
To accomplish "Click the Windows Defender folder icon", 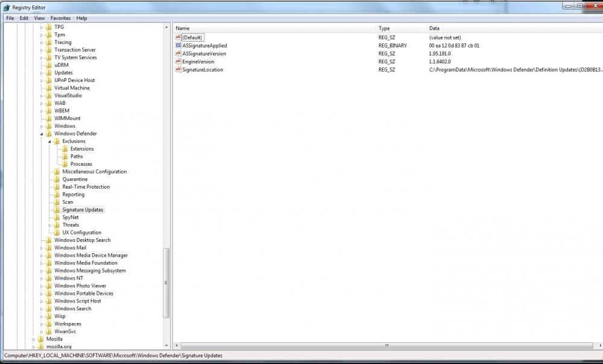I will 48,133.
